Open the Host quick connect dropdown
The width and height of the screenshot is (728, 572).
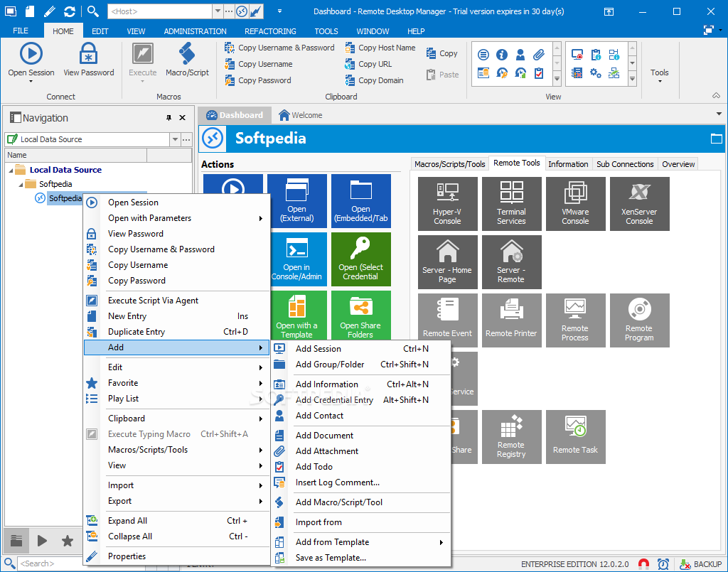[218, 11]
